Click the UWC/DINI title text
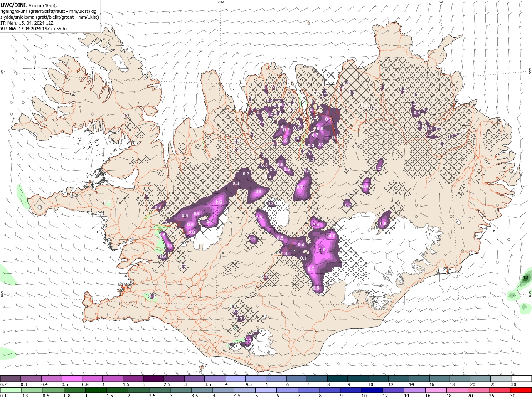The width and height of the screenshot is (532, 399). [x=13, y=5]
